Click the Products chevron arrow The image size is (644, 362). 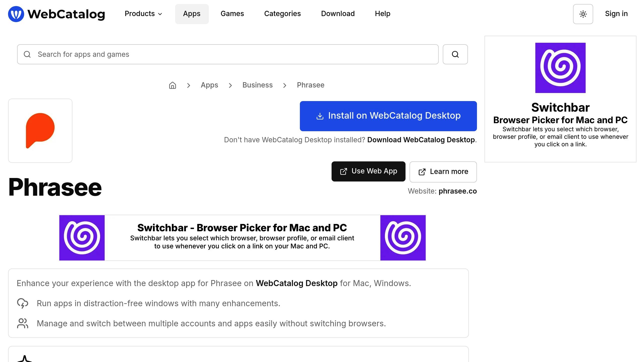pyautogui.click(x=160, y=14)
